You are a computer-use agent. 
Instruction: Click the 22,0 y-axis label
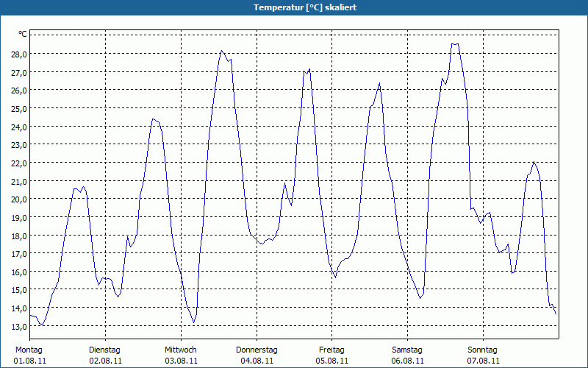(x=19, y=163)
